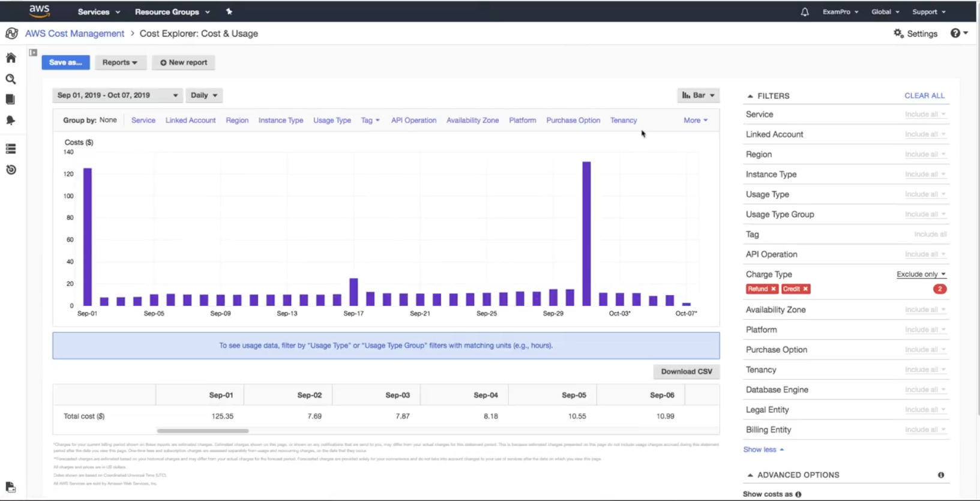Viewport: 980px width, 501px height.
Task: Click the tallest bar near Oct-01
Action: (586, 234)
